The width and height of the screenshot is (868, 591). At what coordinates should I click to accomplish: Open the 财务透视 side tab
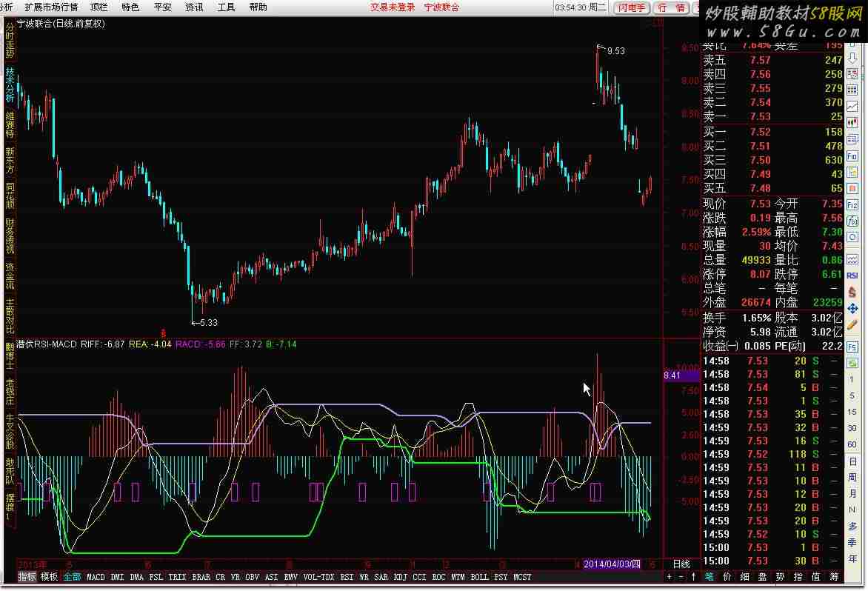10,236
